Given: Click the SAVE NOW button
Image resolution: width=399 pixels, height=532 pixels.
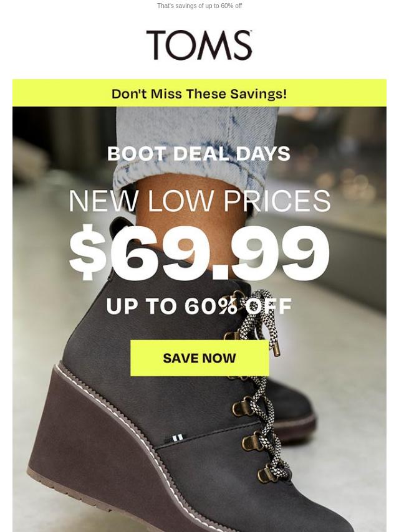Looking at the screenshot, I should point(199,358).
